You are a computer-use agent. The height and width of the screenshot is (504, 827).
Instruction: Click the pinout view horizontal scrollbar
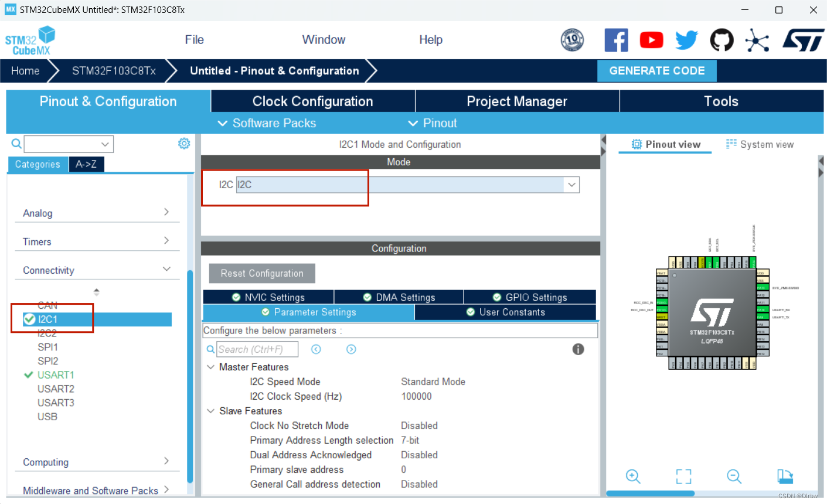tap(651, 493)
